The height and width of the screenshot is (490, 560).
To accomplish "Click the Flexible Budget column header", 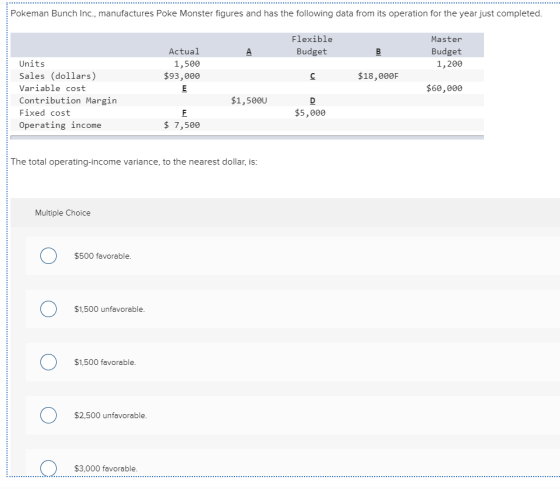I will 312,45.
